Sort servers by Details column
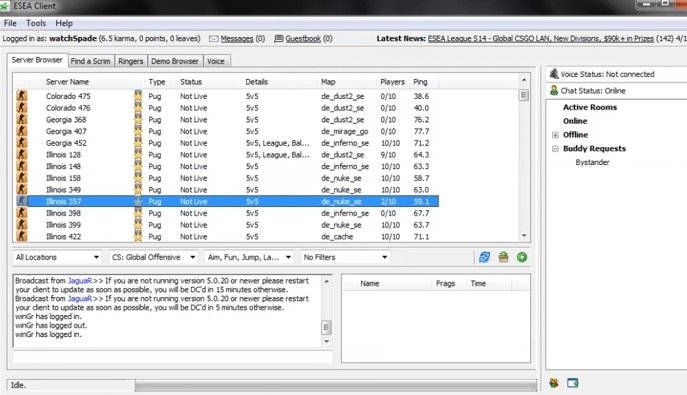 (256, 82)
